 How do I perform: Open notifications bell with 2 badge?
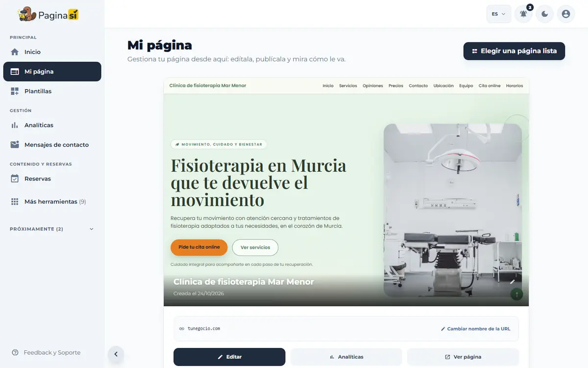pyautogui.click(x=523, y=14)
